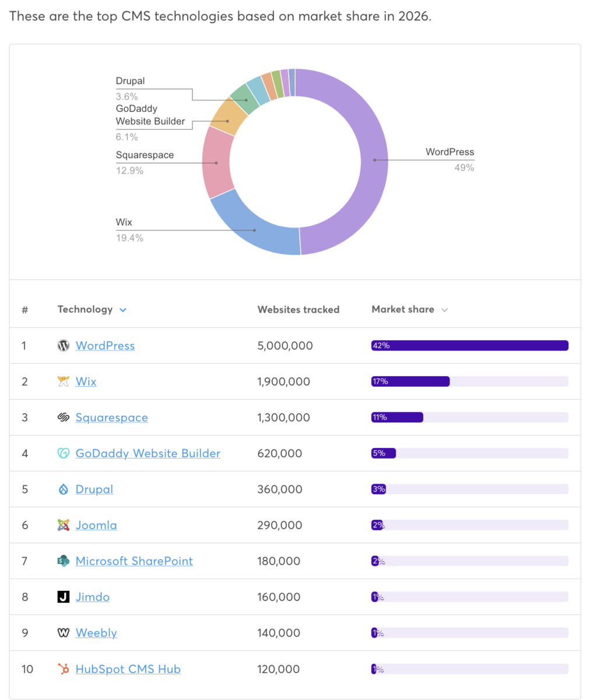Click the Joomla logo icon

(x=64, y=525)
